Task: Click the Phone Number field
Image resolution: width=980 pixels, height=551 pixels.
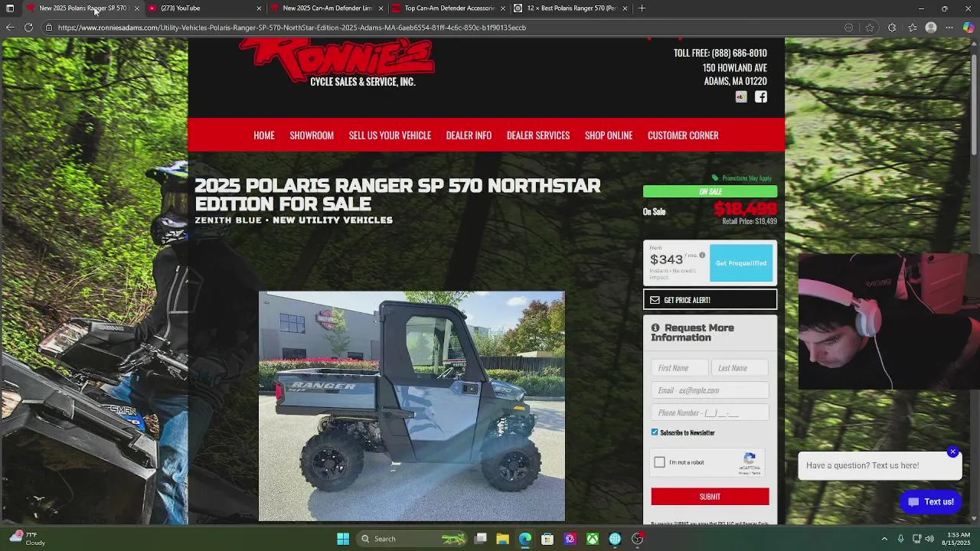Action: point(710,412)
